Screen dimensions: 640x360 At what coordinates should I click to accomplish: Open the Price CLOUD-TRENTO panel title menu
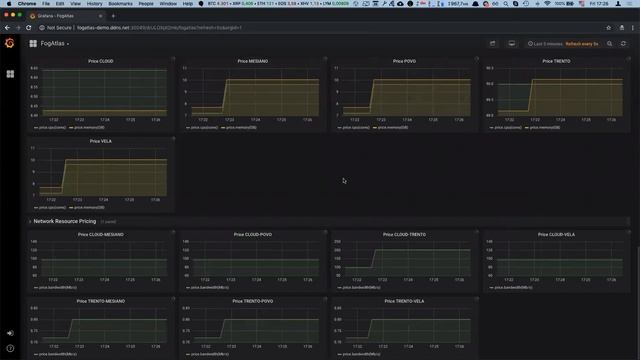(404, 234)
